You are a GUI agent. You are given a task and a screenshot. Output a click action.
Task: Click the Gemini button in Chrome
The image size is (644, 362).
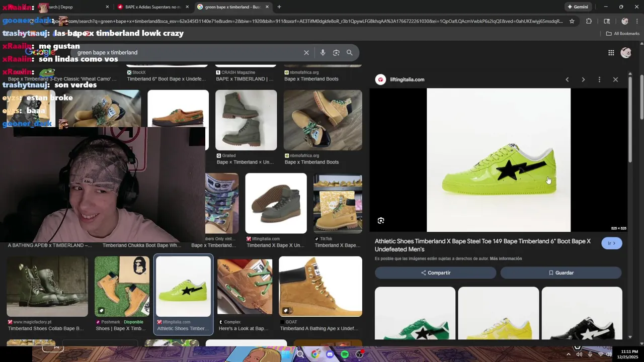578,7
